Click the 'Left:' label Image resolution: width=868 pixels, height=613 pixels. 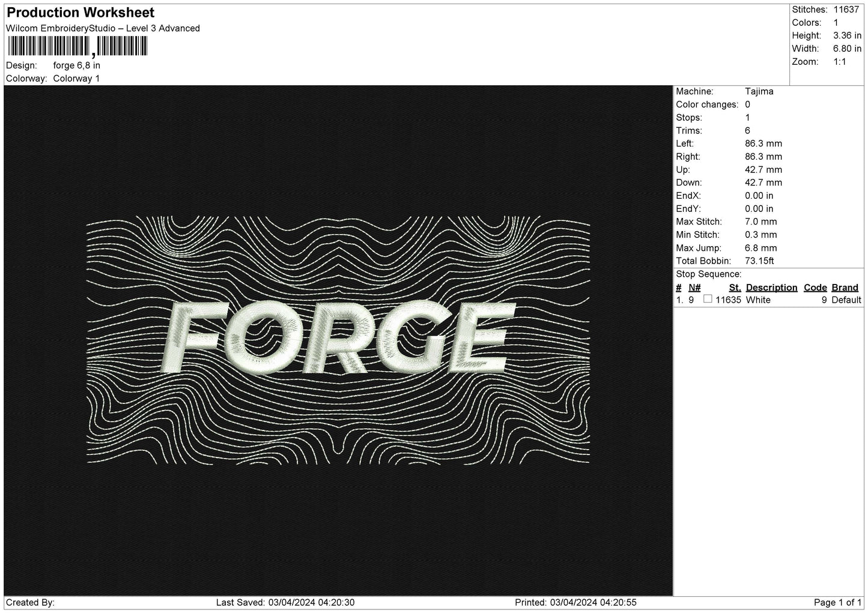point(685,143)
